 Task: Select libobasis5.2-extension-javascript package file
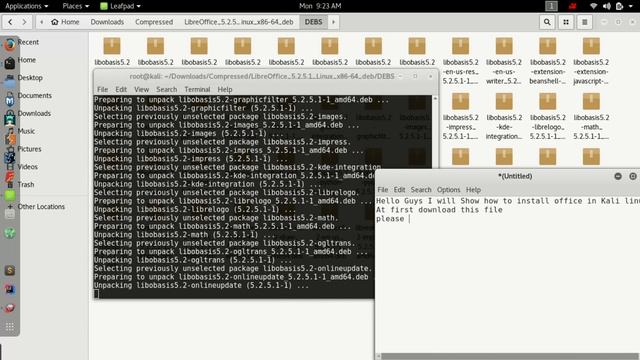click(591, 60)
